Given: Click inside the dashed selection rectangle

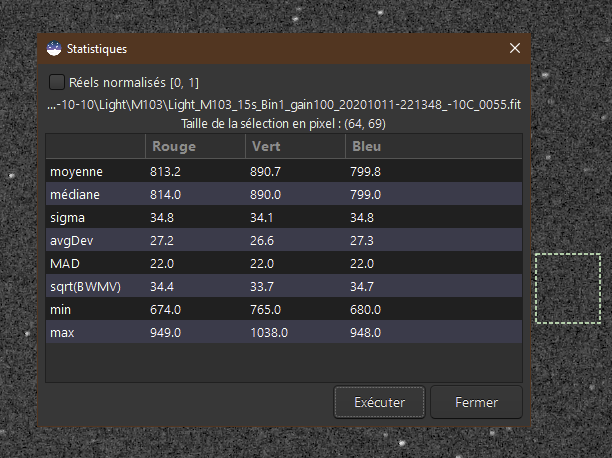Looking at the screenshot, I should point(564,289).
